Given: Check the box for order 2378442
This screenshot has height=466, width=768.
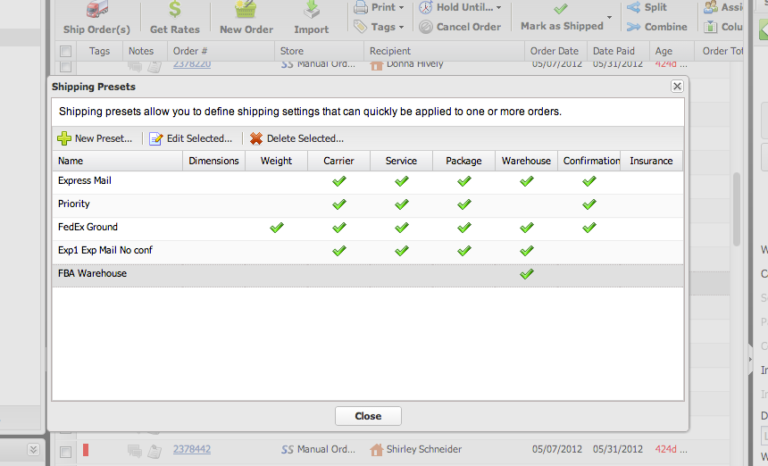Looking at the screenshot, I should point(66,451).
